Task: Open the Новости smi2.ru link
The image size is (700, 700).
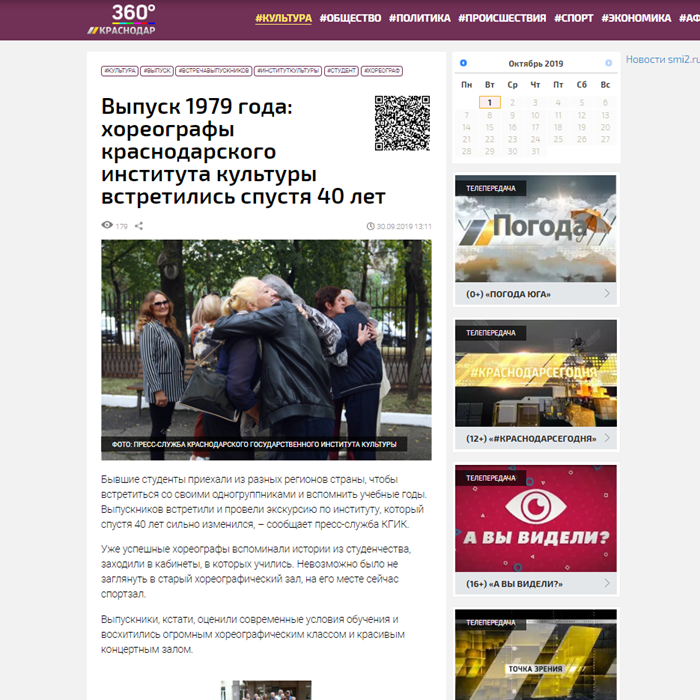Action: click(x=662, y=59)
